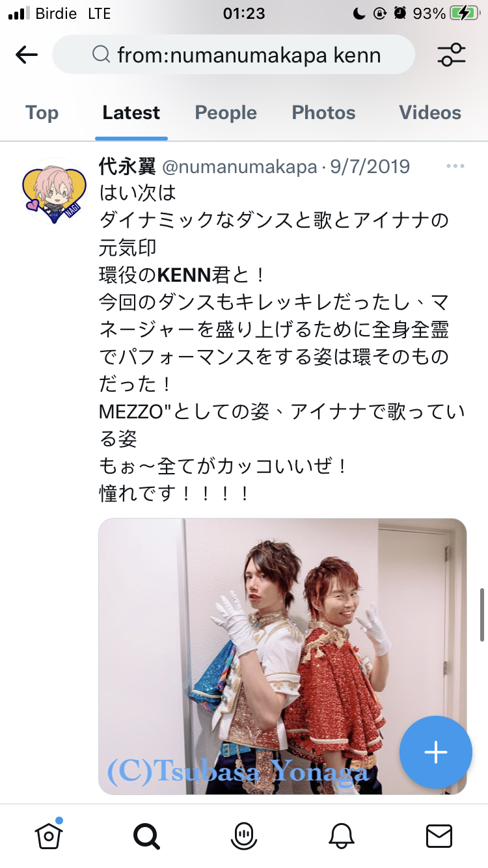Switch to the Top tab
This screenshot has width=488, height=868.
point(42,113)
